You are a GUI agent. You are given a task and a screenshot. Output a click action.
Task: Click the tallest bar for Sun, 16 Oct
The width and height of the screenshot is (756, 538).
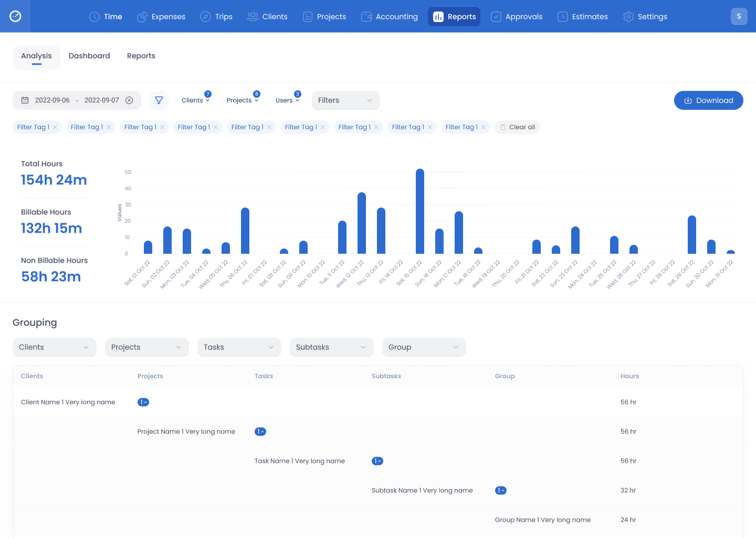420,211
